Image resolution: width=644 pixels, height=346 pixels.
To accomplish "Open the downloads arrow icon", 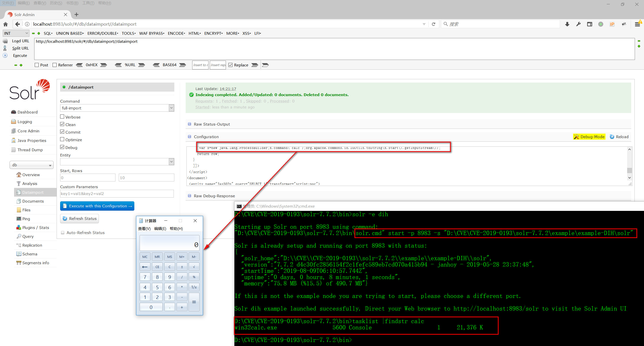I will pos(567,24).
